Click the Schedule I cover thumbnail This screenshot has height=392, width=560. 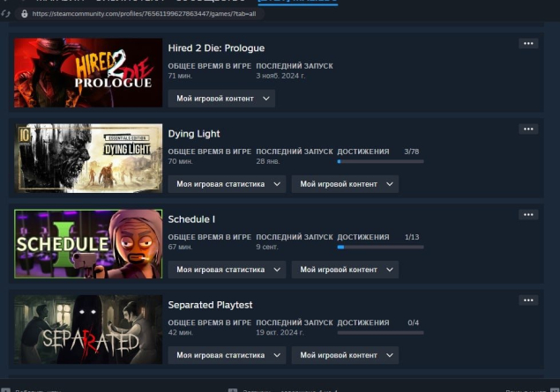88,244
